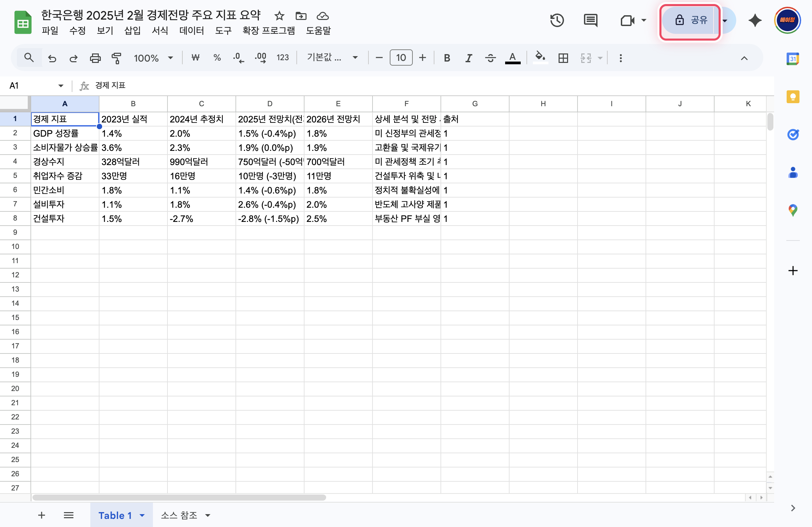Format selection as currency
The height and width of the screenshot is (527, 812).
[195, 58]
